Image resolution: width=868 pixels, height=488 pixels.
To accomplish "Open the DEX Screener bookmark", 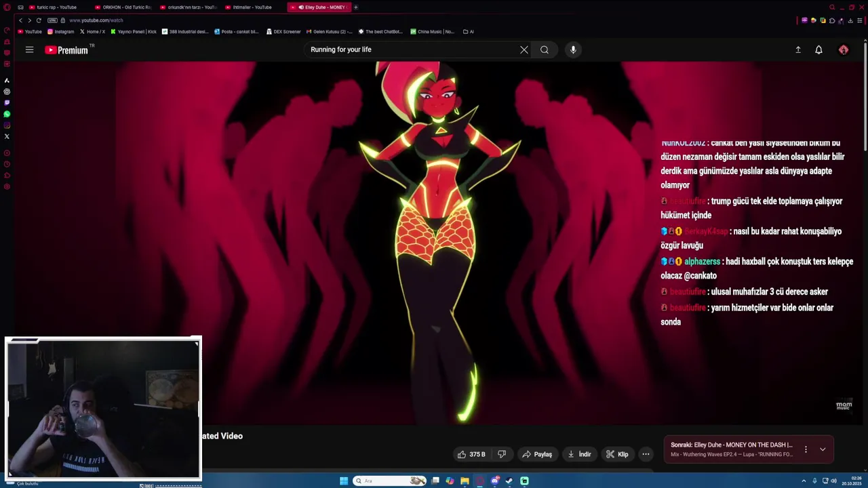I will coord(283,31).
